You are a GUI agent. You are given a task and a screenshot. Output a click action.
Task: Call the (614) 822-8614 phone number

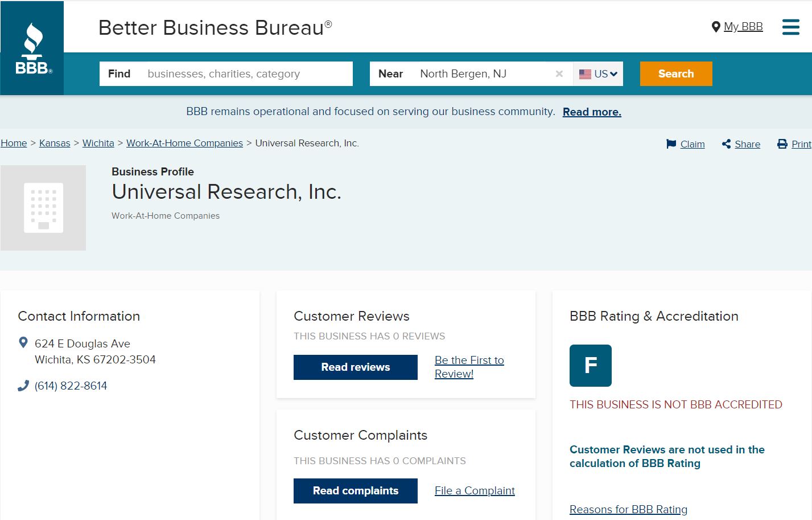point(71,386)
